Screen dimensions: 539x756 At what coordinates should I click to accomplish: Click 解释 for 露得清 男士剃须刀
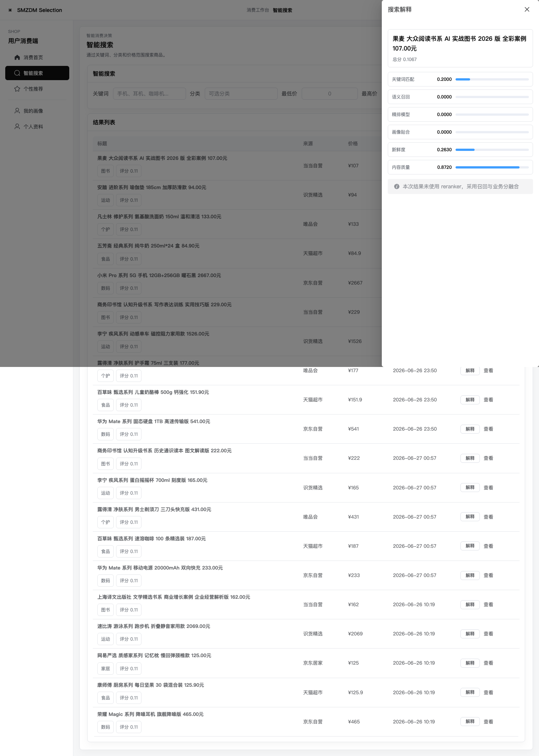(470, 517)
